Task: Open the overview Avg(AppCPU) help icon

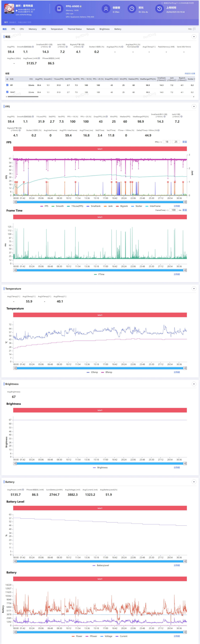Action: [122, 47]
